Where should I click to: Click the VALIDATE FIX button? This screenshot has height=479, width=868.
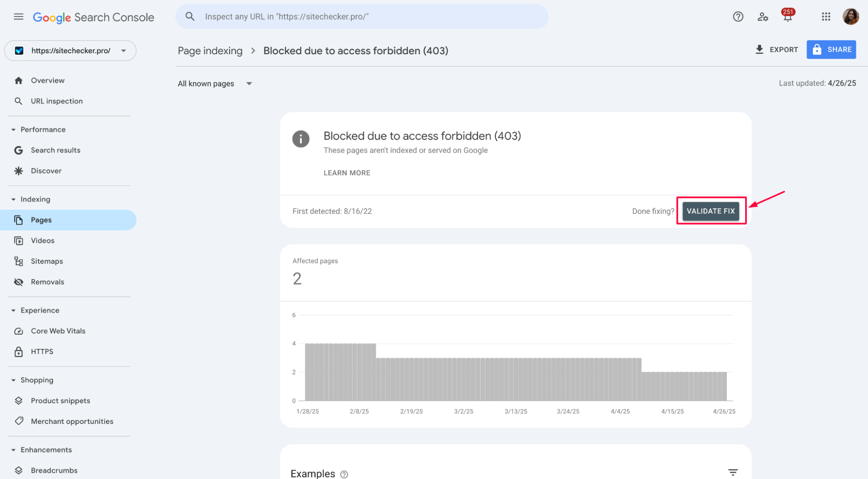click(710, 211)
